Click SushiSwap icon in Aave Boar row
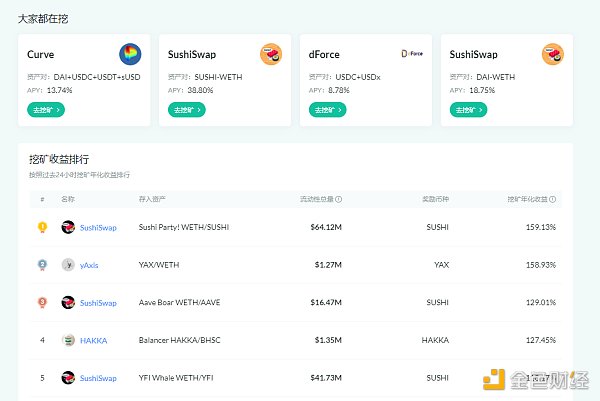 tap(68, 302)
